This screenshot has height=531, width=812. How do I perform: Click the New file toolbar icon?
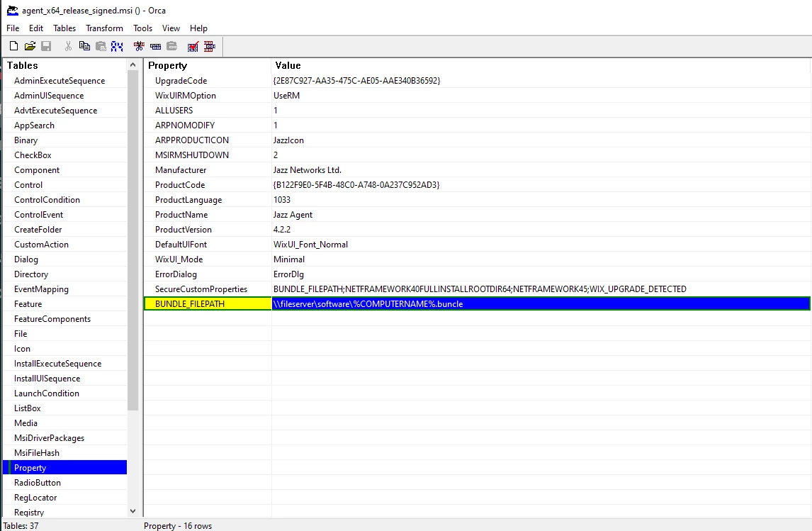(14, 46)
